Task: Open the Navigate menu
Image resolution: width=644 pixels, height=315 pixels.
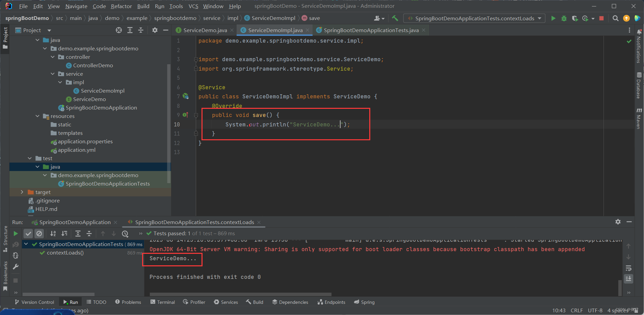Action: pos(76,6)
